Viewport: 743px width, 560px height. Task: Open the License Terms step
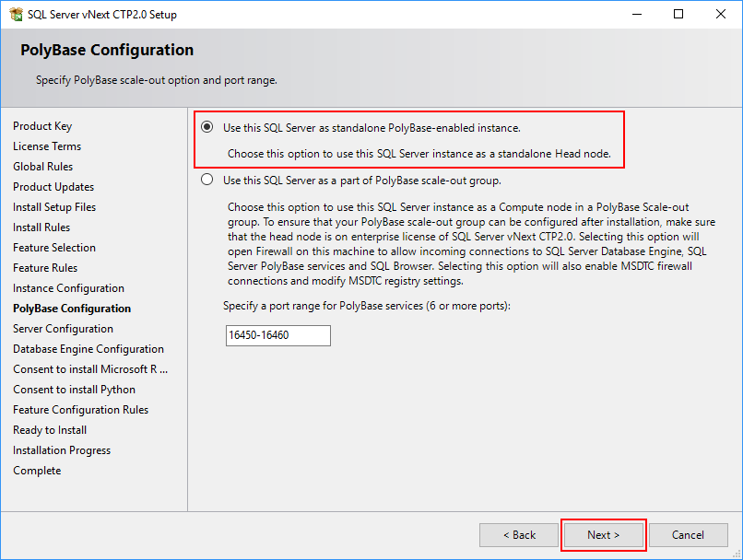47,146
